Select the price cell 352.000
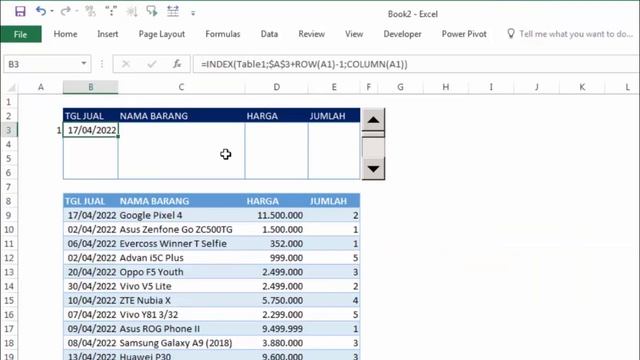640x360 pixels. 276,244
